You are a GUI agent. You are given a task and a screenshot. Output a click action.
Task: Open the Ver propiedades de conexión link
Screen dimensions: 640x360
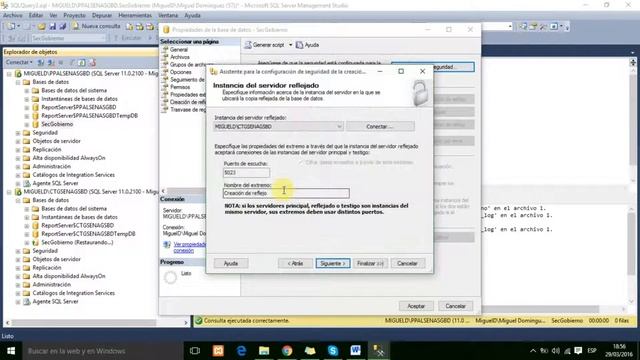tap(190, 247)
